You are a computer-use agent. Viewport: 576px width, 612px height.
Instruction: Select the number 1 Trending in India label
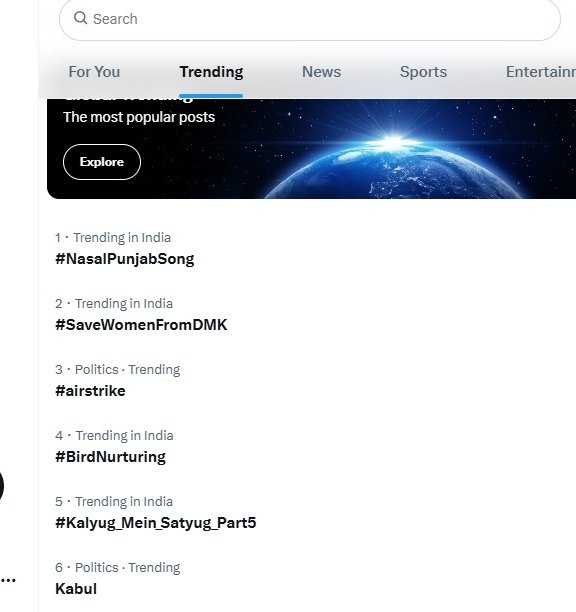click(113, 237)
